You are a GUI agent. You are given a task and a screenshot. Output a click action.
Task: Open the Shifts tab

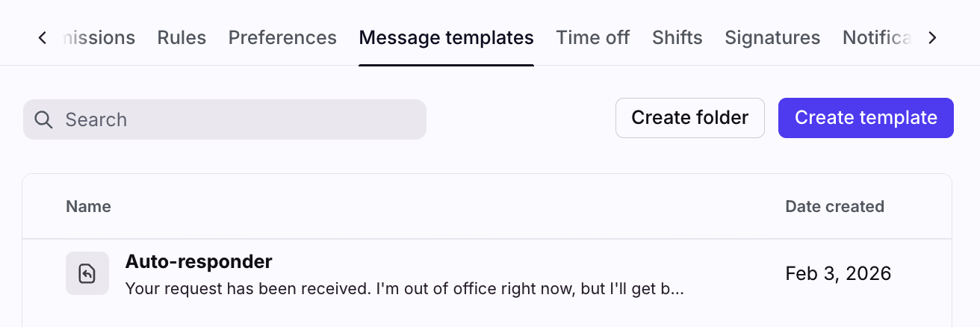coord(677,37)
